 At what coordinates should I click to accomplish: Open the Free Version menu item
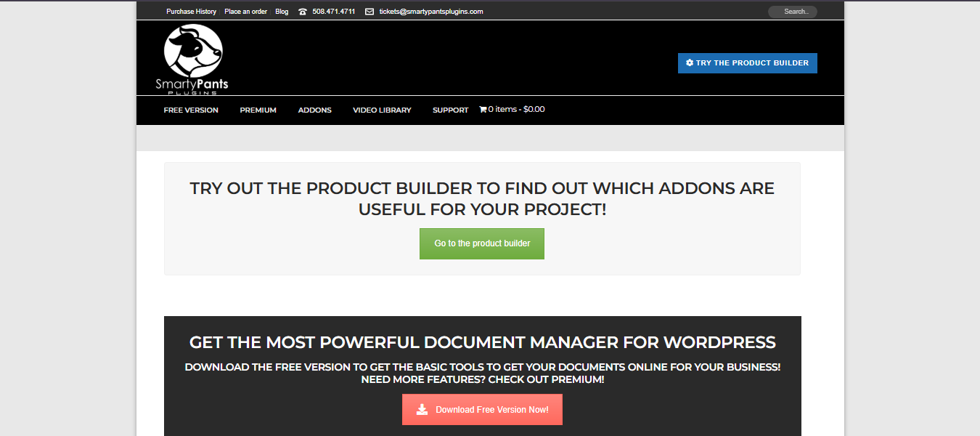(191, 110)
